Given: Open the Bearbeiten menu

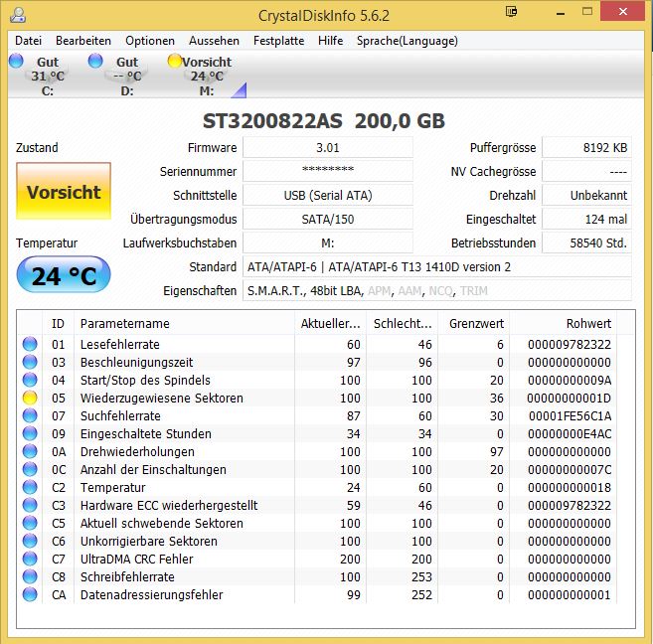Looking at the screenshot, I should [83, 41].
